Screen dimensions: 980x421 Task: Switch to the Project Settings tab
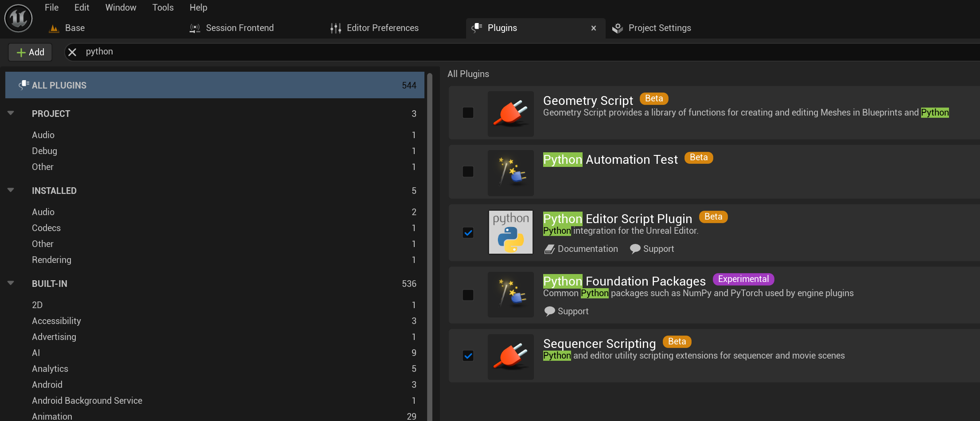[x=660, y=28]
